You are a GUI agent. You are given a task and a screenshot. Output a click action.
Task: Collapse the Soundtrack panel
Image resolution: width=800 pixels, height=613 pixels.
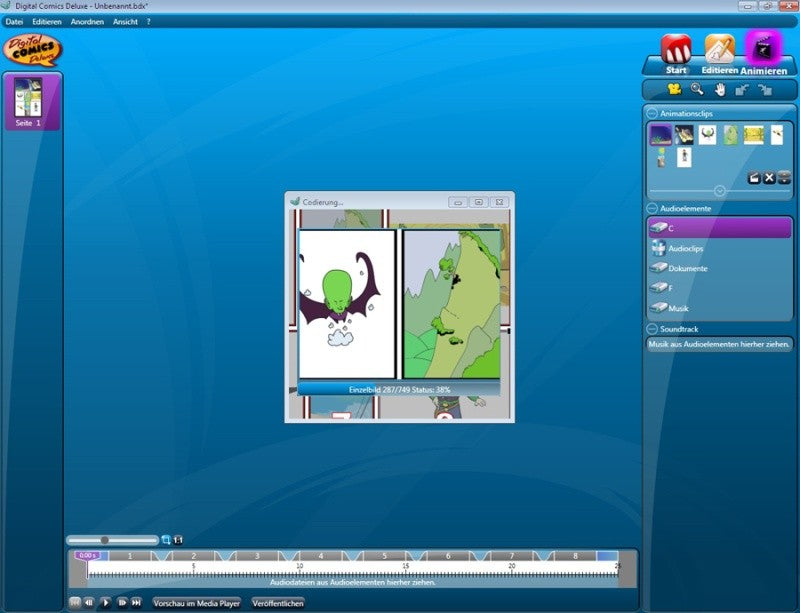coord(652,329)
